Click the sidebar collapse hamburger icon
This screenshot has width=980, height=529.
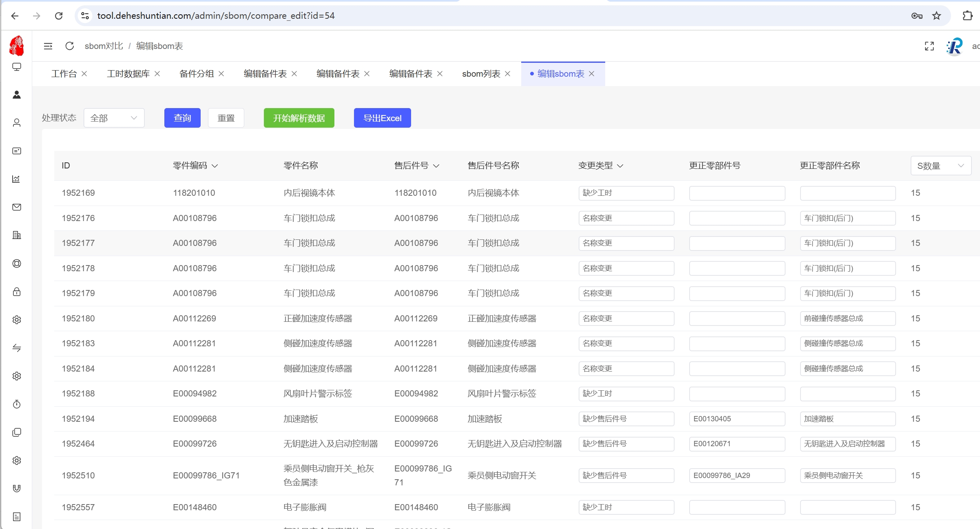(48, 46)
